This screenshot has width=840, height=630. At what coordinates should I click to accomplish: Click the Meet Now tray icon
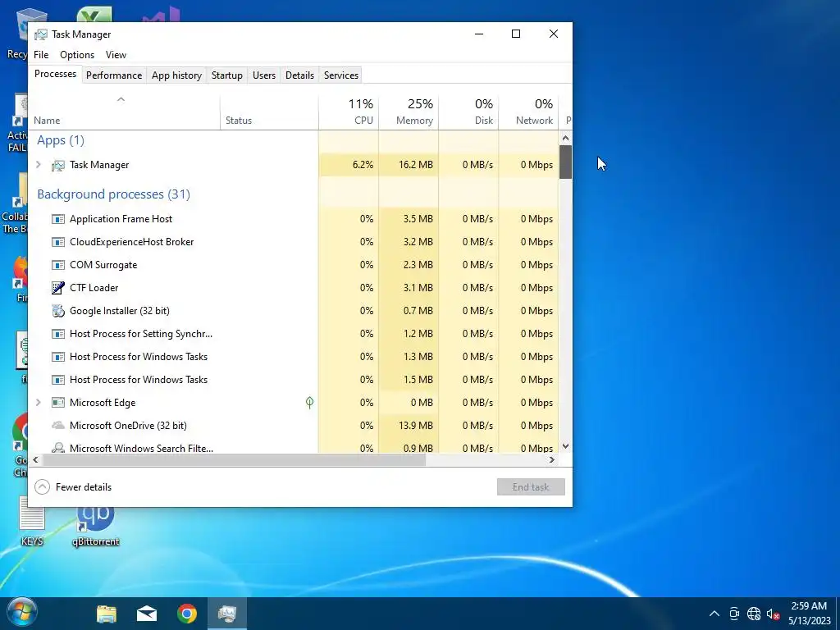tap(734, 614)
